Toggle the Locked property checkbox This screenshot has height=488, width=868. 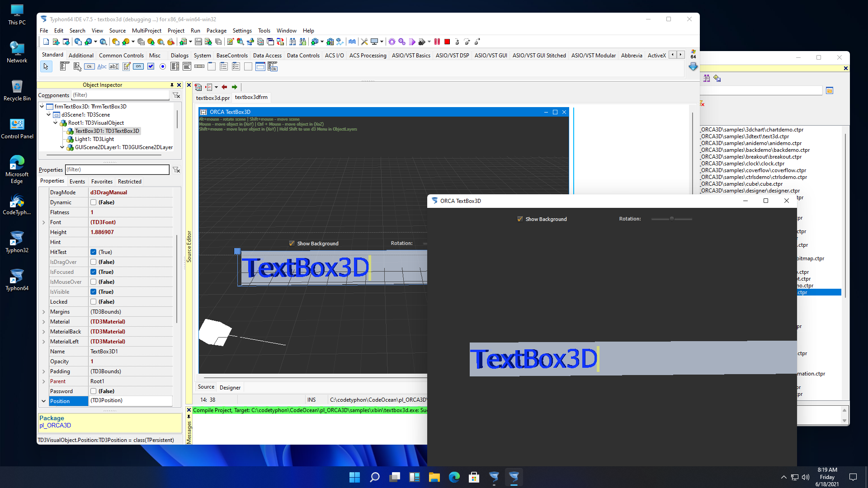click(x=93, y=302)
